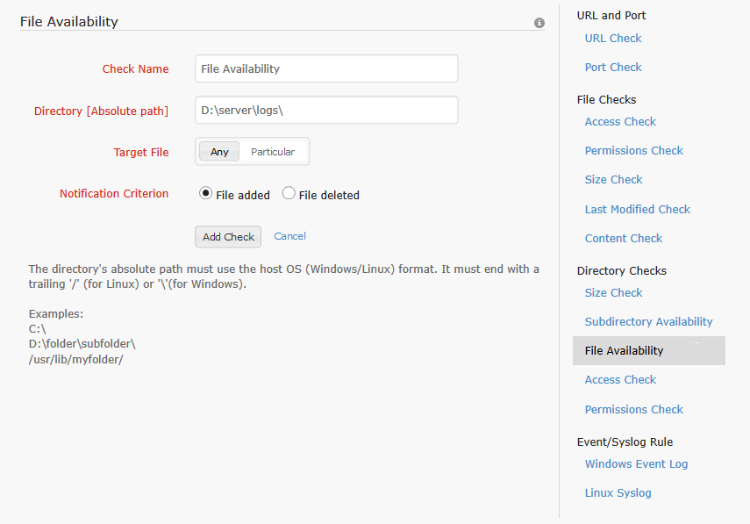Image resolution: width=750 pixels, height=524 pixels.
Task: Select the highlighted File Availability sidebar item
Action: (624, 351)
